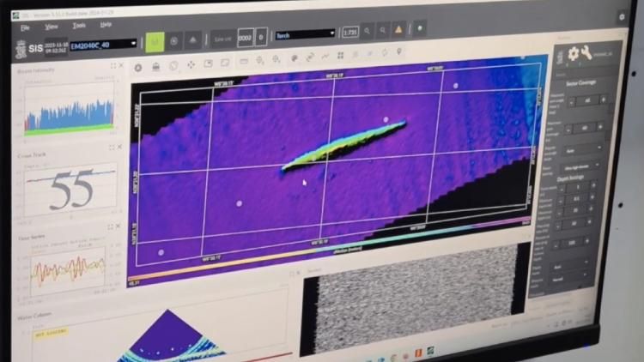Click the triangle button in top toolbar
Viewport: 644px width, 362px height.
195,39
